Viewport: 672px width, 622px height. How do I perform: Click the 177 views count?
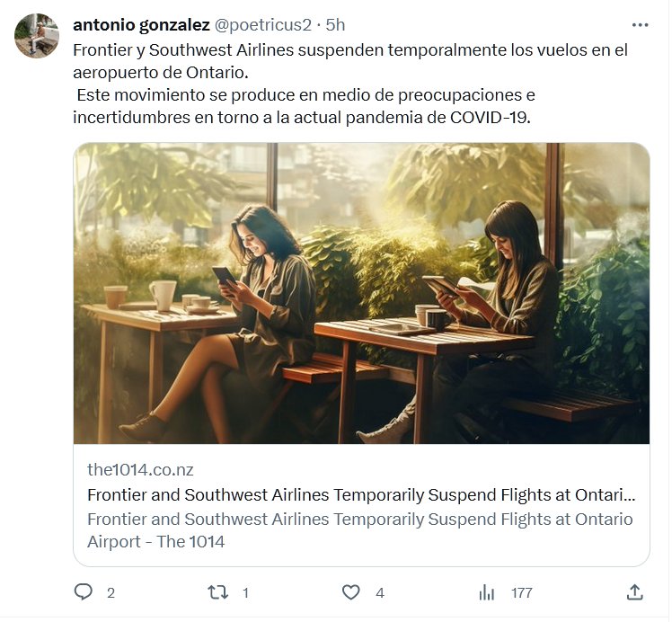[521, 592]
